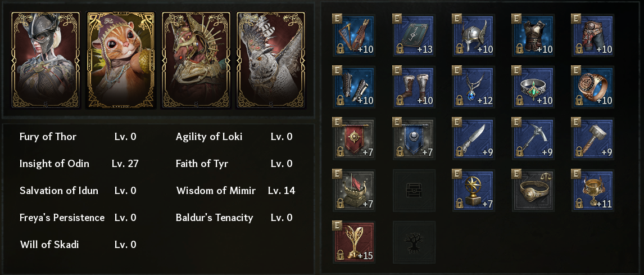This screenshot has height=275, width=644.
Task: Select the hamster character card
Action: (x=120, y=60)
